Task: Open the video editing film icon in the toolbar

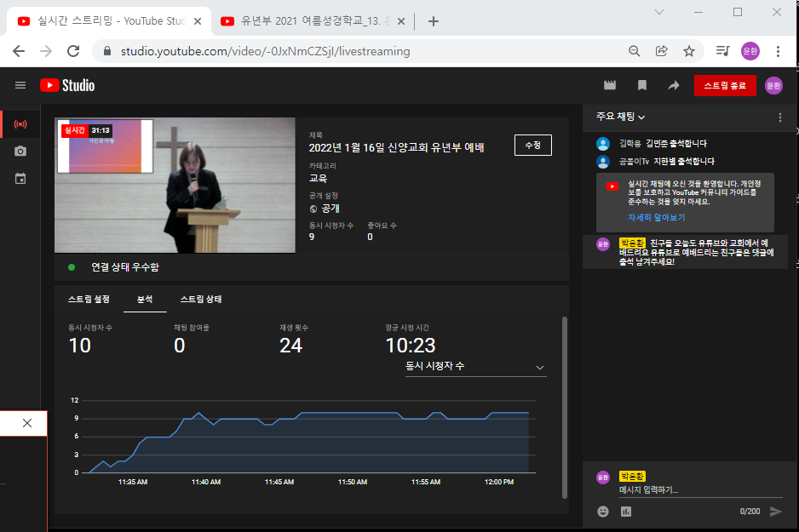Action: (x=609, y=85)
